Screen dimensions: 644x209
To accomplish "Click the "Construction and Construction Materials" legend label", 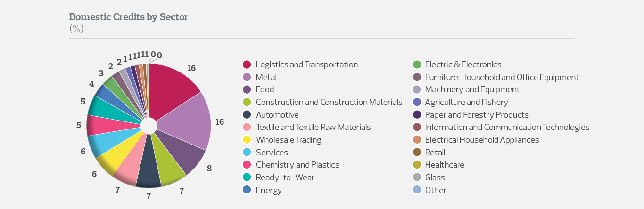I will click(329, 102).
